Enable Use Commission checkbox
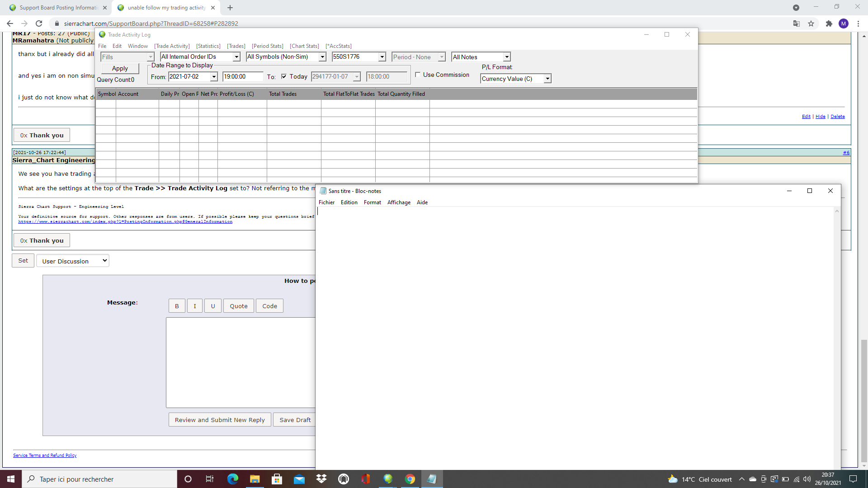Viewport: 868px width, 488px height. click(418, 75)
